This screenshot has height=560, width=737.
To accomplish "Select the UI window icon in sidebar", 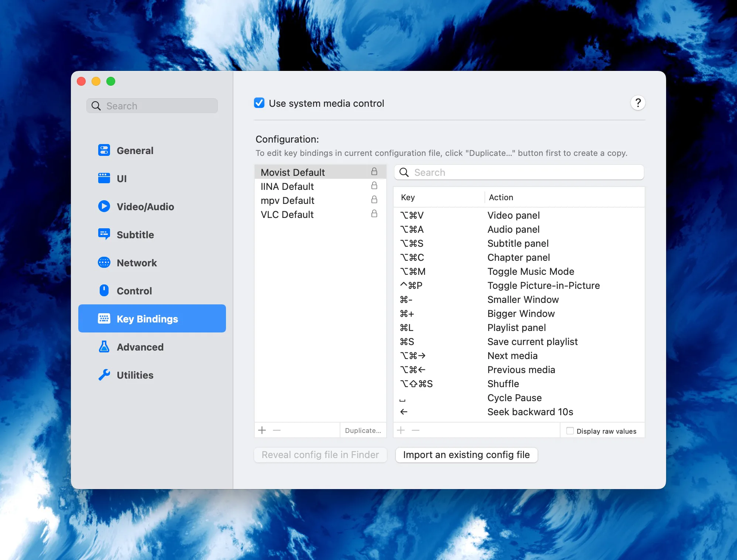I will click(104, 178).
